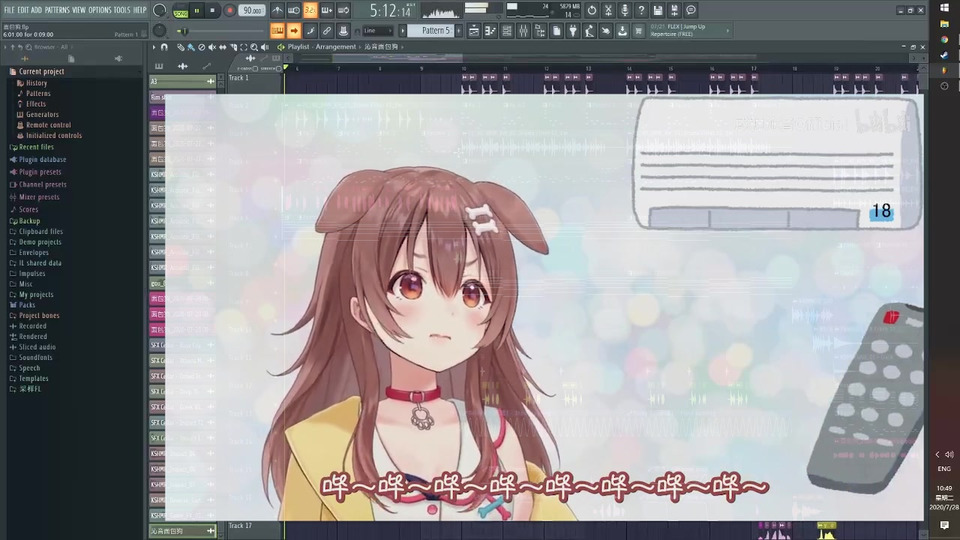Select the playlist slip tool

click(x=222, y=47)
